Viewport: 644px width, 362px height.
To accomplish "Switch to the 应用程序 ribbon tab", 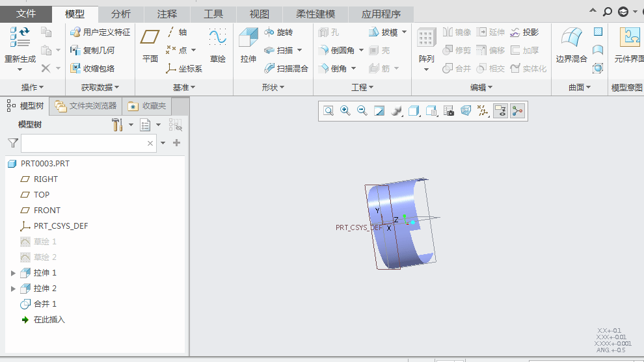I will (x=381, y=14).
